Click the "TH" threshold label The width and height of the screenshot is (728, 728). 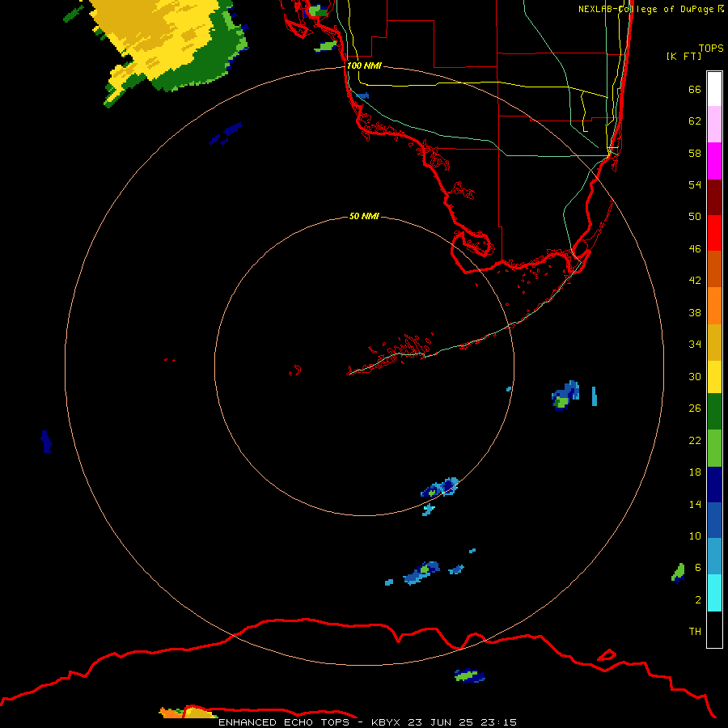(x=695, y=632)
